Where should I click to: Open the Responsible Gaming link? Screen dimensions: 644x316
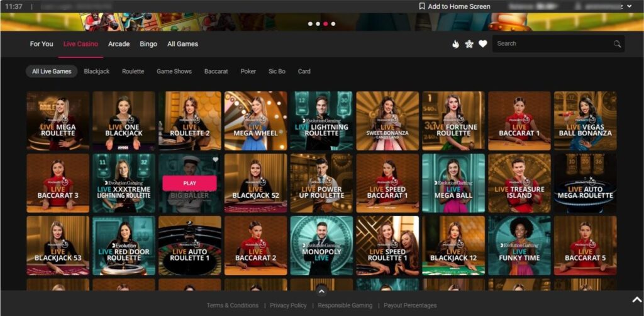click(x=345, y=305)
